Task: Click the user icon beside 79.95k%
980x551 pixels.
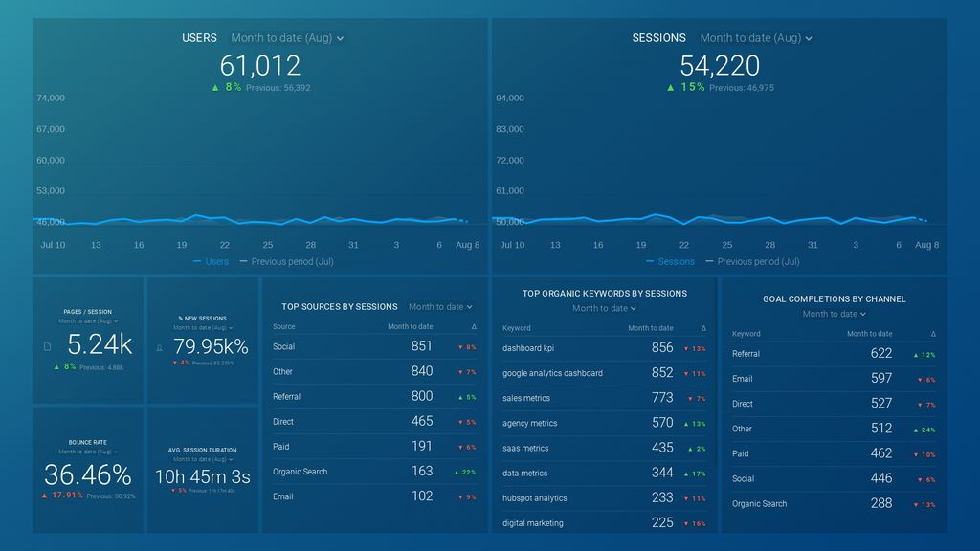Action: pyautogui.click(x=160, y=348)
